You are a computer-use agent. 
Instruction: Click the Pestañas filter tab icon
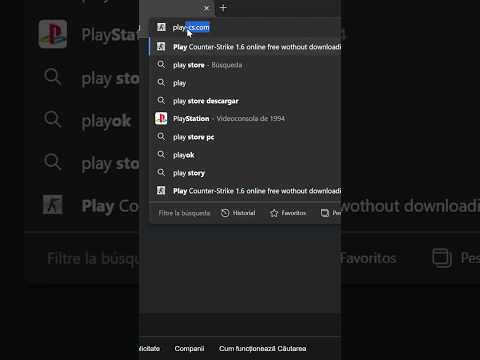[325, 213]
